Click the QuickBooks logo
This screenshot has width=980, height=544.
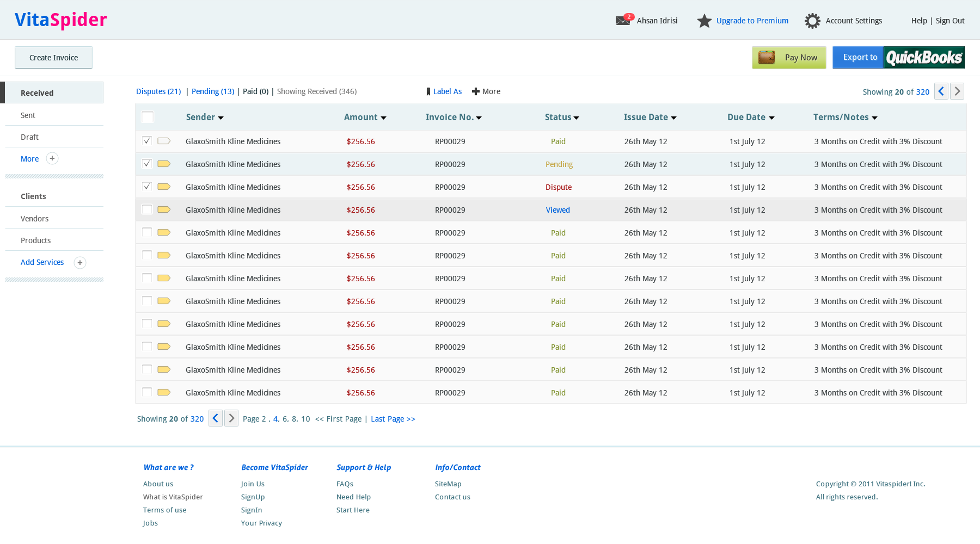(x=924, y=57)
